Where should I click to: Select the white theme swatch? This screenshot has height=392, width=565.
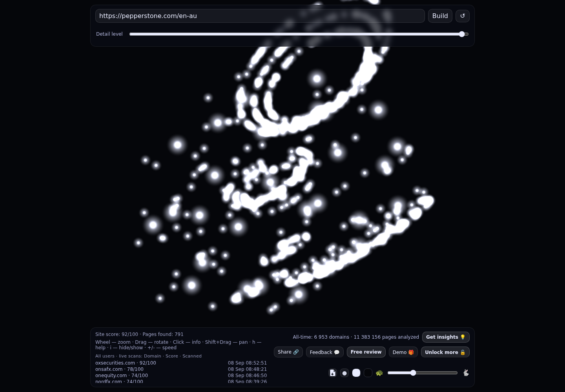(356, 373)
